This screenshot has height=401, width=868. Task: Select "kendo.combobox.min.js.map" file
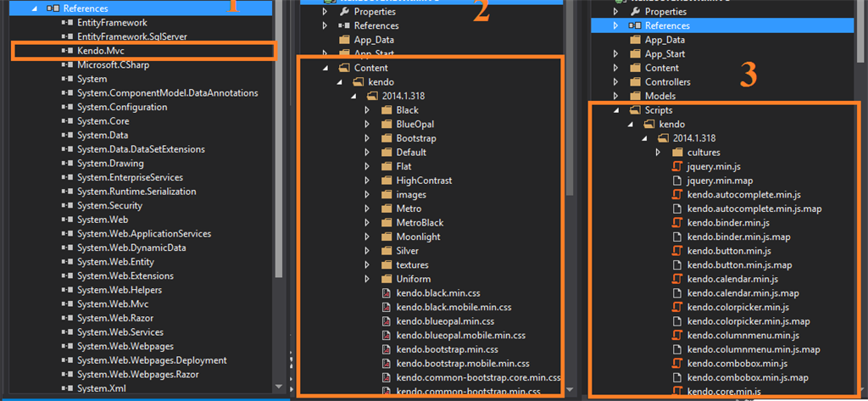(x=748, y=378)
